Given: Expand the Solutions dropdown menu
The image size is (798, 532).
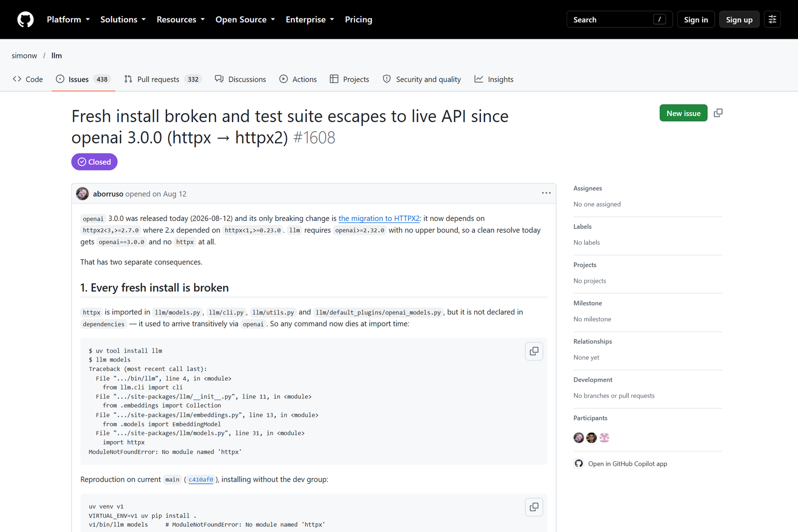Looking at the screenshot, I should [123, 19].
